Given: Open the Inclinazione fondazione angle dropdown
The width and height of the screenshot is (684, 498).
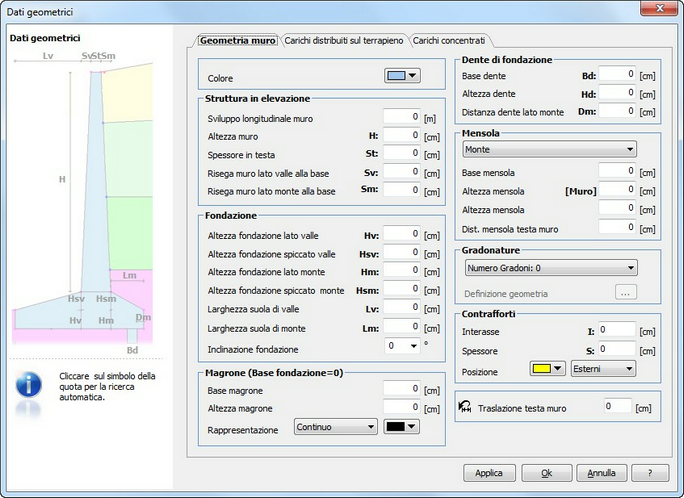Looking at the screenshot, I should point(402,346).
